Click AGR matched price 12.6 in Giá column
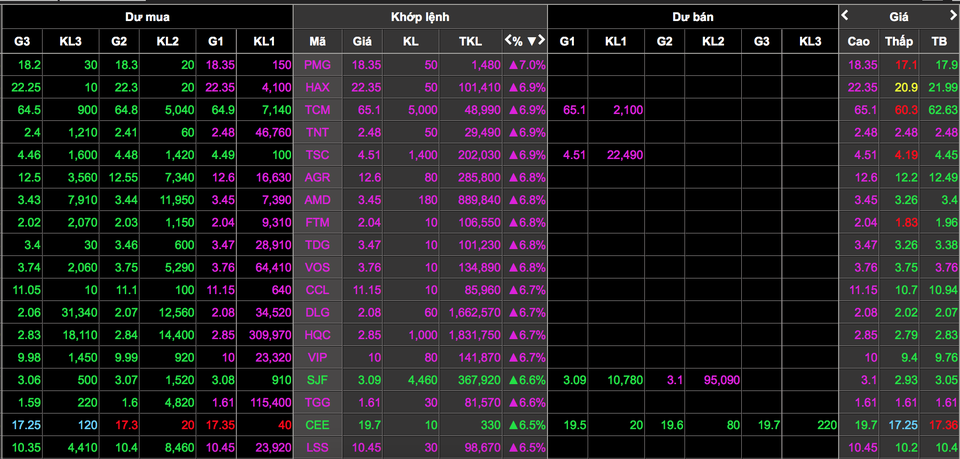Image resolution: width=960 pixels, height=459 pixels. point(369,177)
